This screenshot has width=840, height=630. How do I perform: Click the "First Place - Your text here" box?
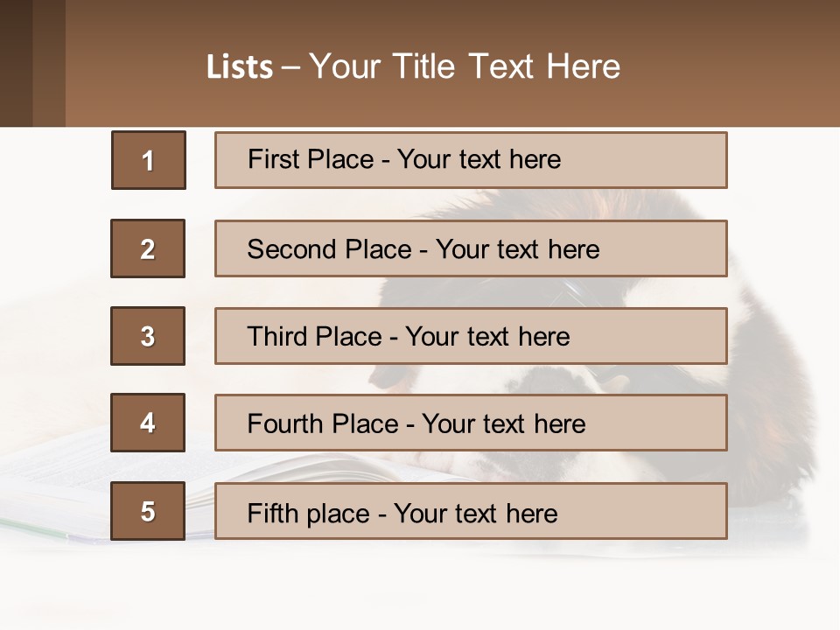pyautogui.click(x=471, y=160)
